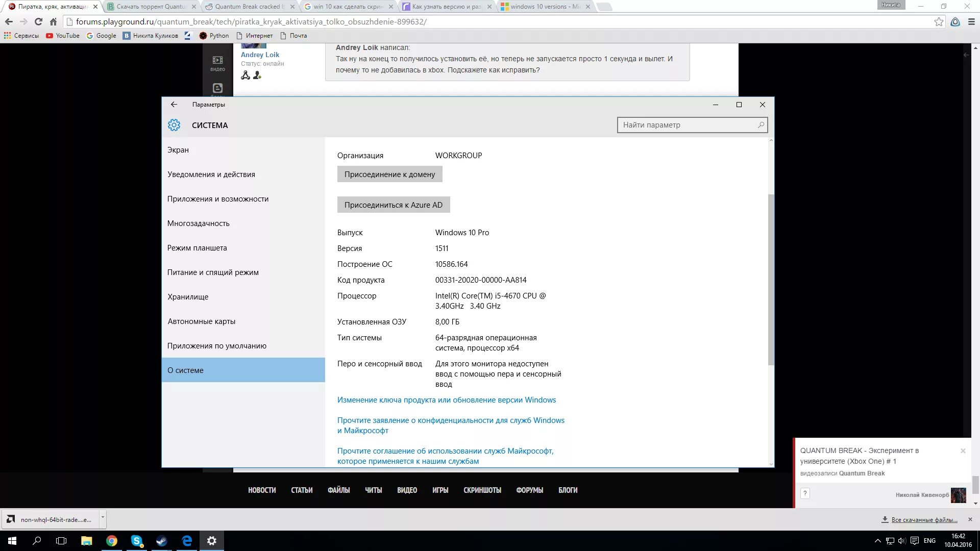Open Многозадачность settings panel
Viewport: 980px width, 551px height.
point(198,222)
